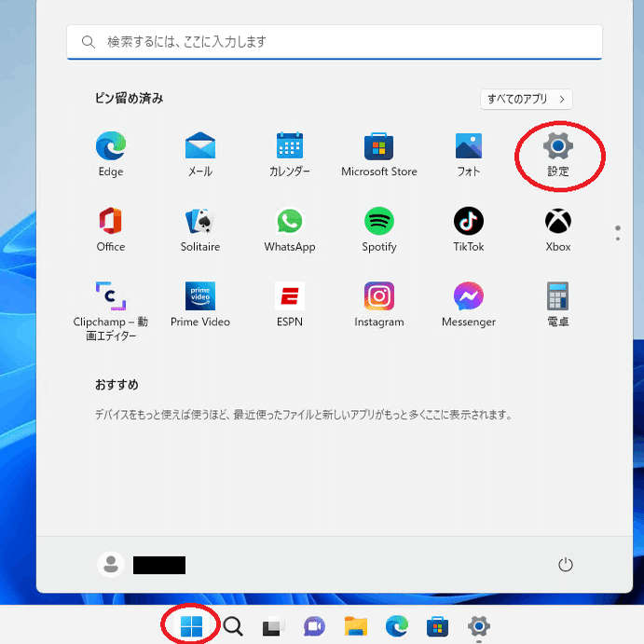
Task: Click the Windows Start button on the taskbar
Action: (191, 626)
